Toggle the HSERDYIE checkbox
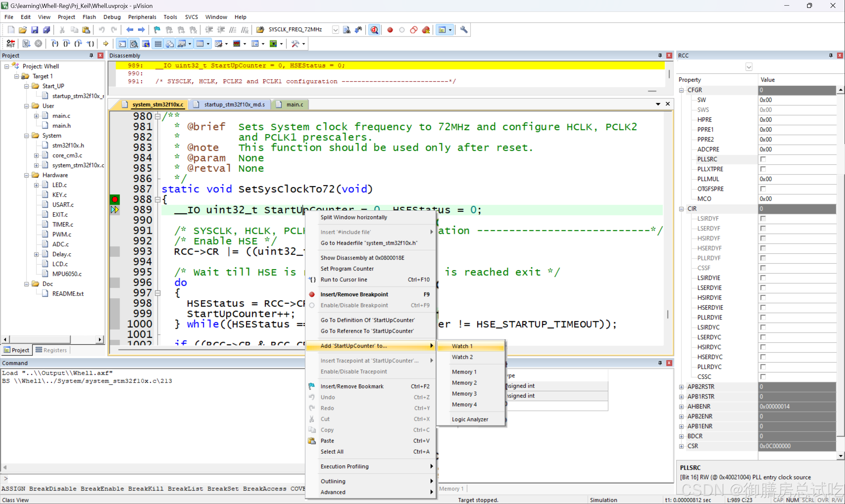The image size is (845, 504). coord(763,307)
